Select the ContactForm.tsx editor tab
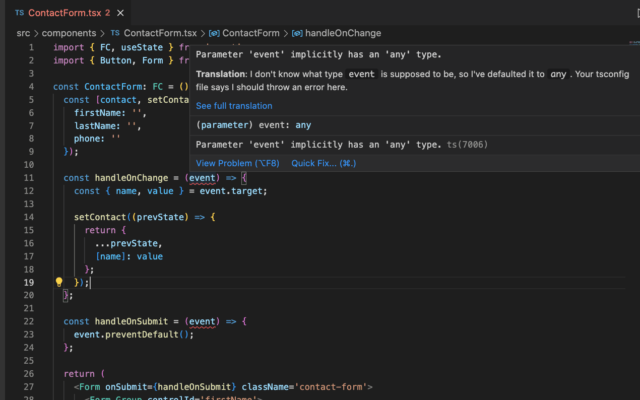 [x=69, y=13]
